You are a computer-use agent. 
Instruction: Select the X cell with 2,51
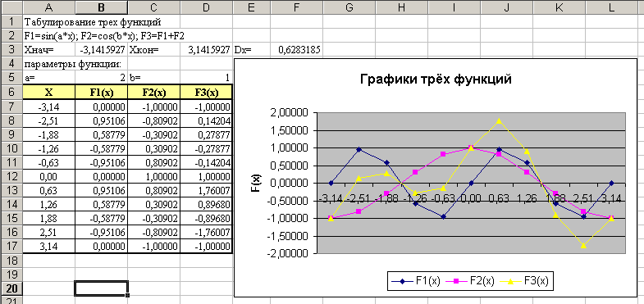click(49, 233)
